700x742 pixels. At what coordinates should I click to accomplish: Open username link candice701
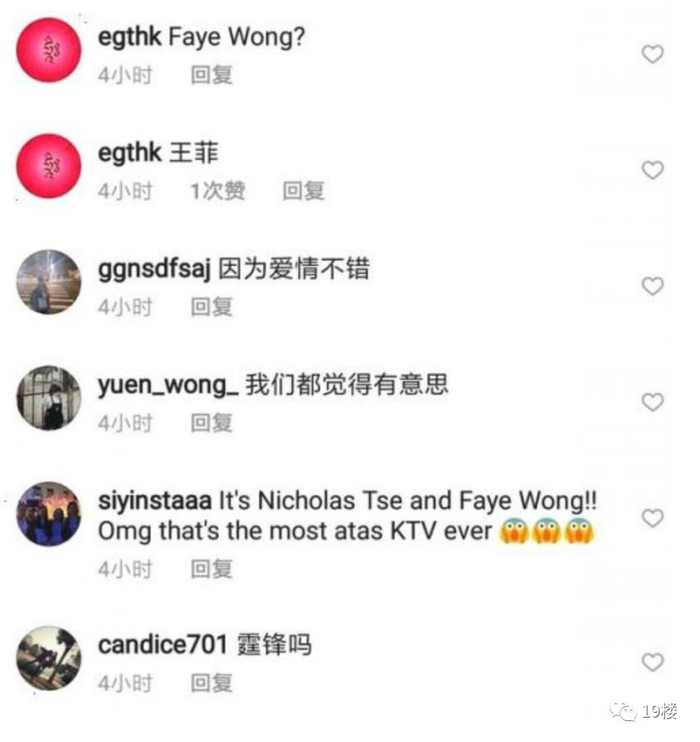pos(163,645)
